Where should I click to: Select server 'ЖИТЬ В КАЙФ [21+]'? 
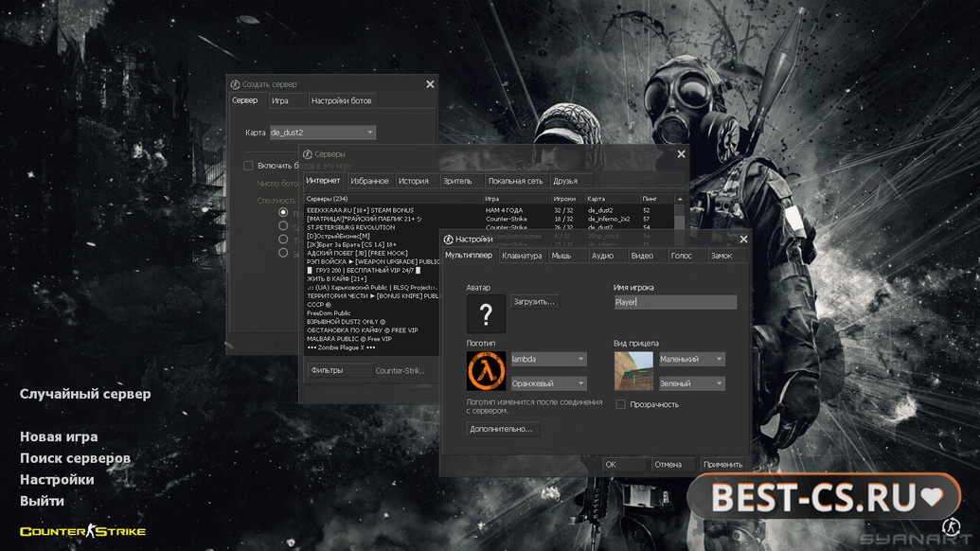372,279
